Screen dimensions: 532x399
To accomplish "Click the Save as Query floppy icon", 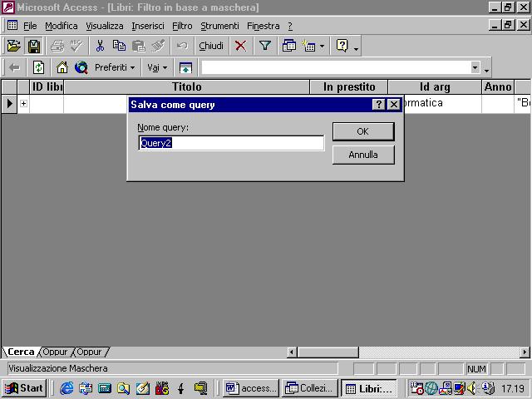I will pos(33,46).
